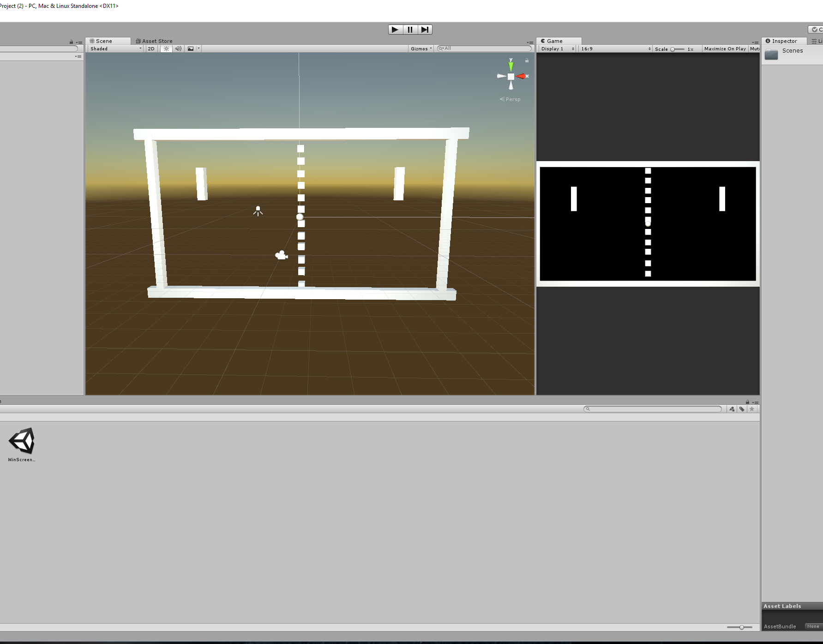Click the center cube of orientation gizmo
This screenshot has height=644, width=823.
[x=511, y=77]
